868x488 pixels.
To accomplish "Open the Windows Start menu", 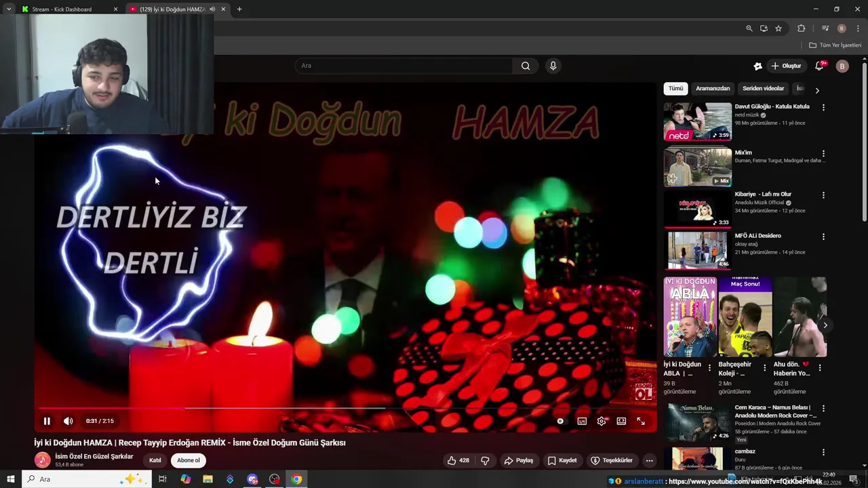I will pos(11,479).
